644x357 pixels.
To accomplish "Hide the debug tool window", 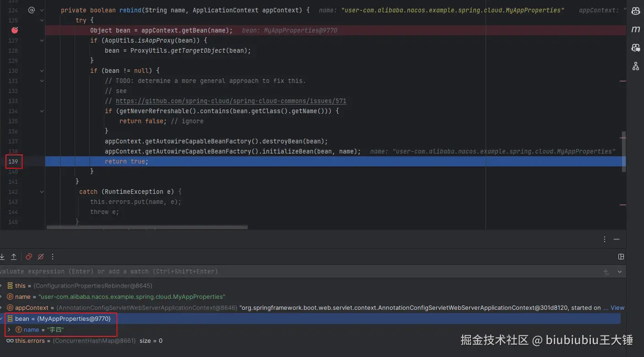I will click(x=617, y=239).
